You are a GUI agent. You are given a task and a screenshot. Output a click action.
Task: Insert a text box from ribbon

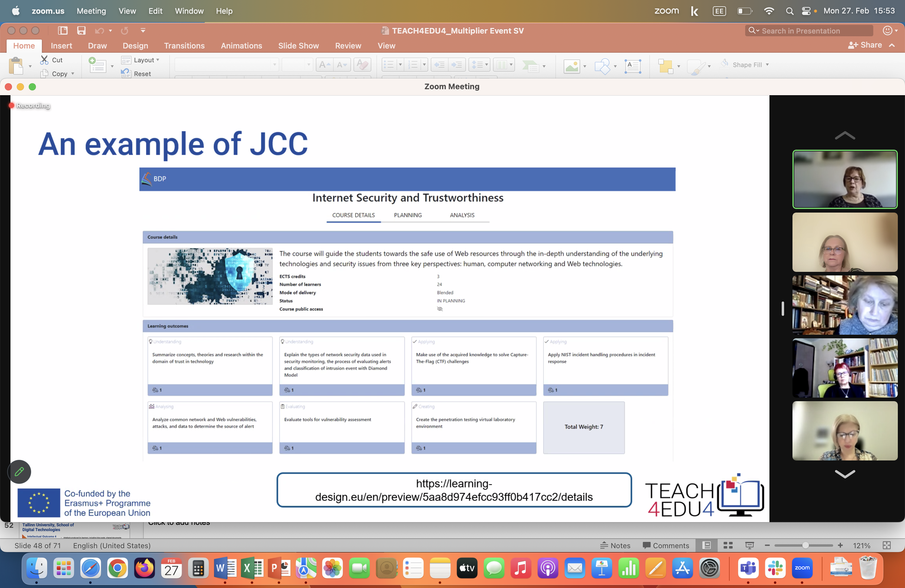coord(632,66)
